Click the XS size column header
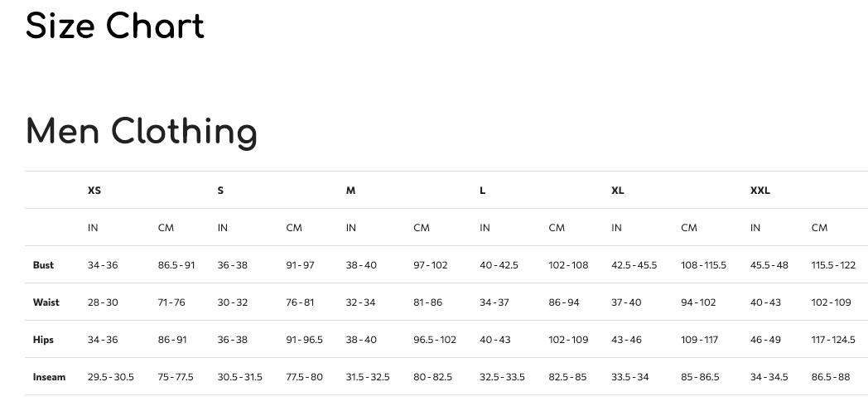 point(94,191)
